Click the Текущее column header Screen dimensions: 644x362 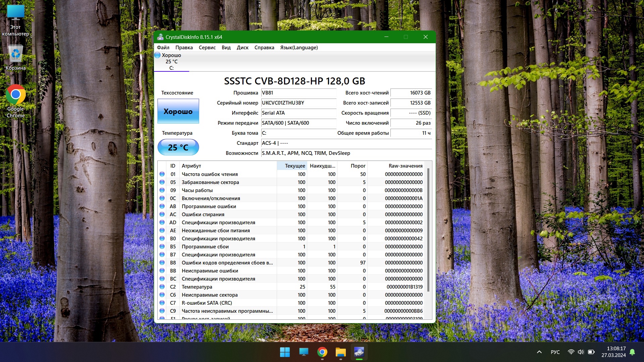point(294,166)
